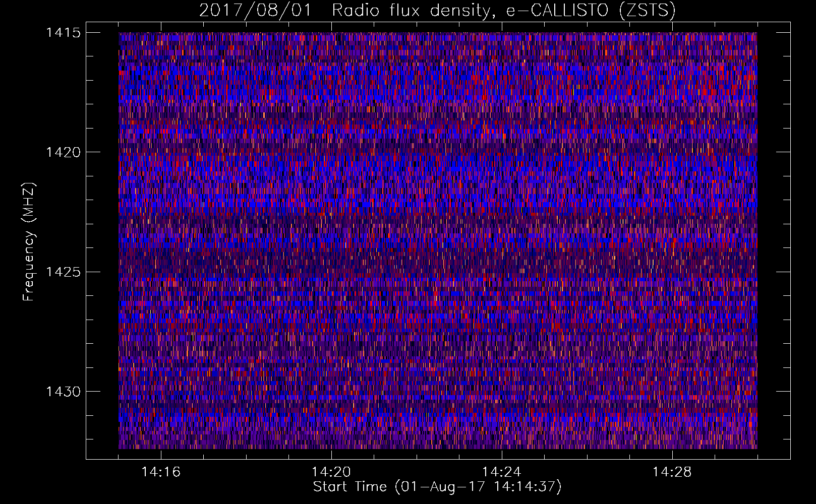Click the plot title '2017/08/01 Radio flux density, e-CALLISTO (ZSTS)'
Viewport: 816px width, 504px height.
pyautogui.click(x=437, y=11)
